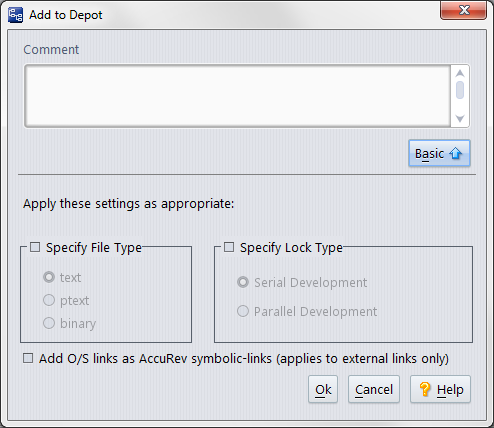Choose Parallel Development lock type
This screenshot has height=428, width=494.
(243, 311)
